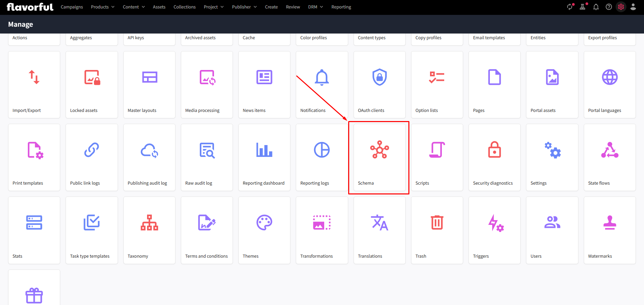Open the help question mark icon

click(609, 7)
